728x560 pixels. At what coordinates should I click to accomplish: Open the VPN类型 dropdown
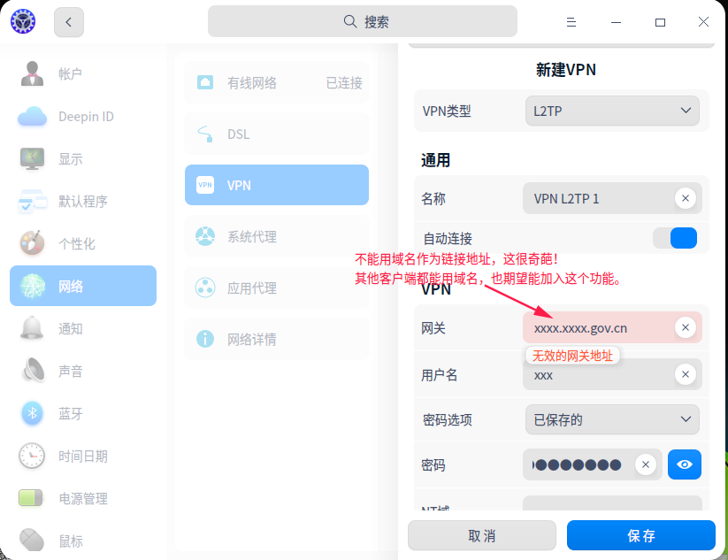[612, 111]
